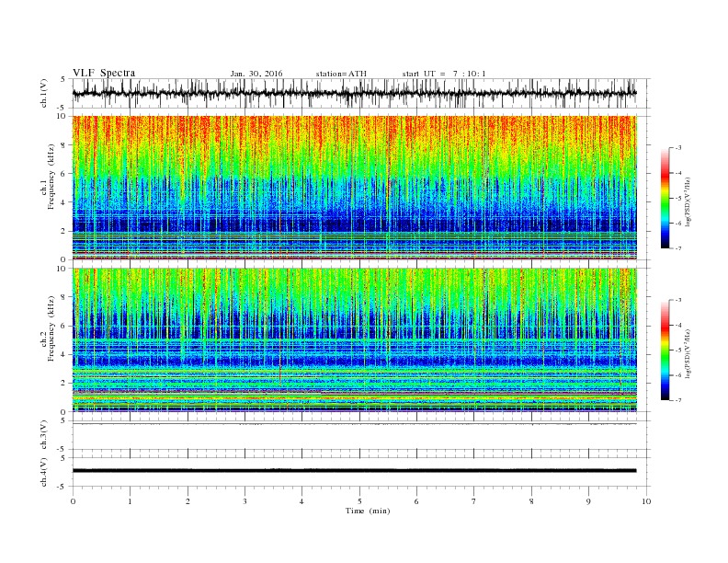Click the "ch.4(V)" axis label
Viewport: 728px width, 563px height.
coord(44,472)
